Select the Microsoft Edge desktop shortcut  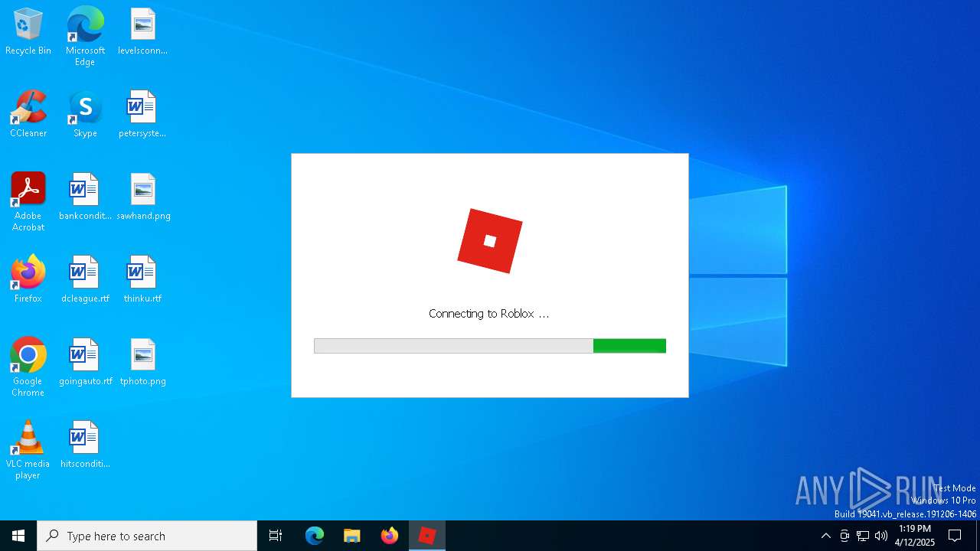click(85, 37)
